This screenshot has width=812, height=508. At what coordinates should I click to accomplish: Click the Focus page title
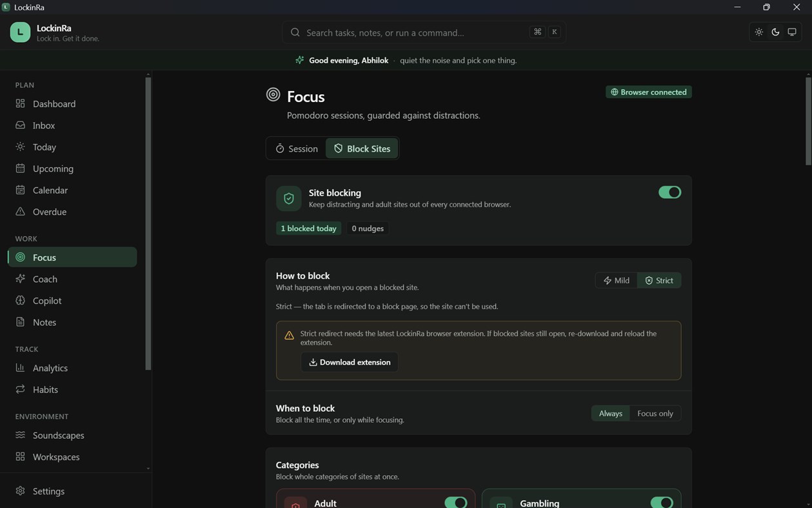pos(306,96)
